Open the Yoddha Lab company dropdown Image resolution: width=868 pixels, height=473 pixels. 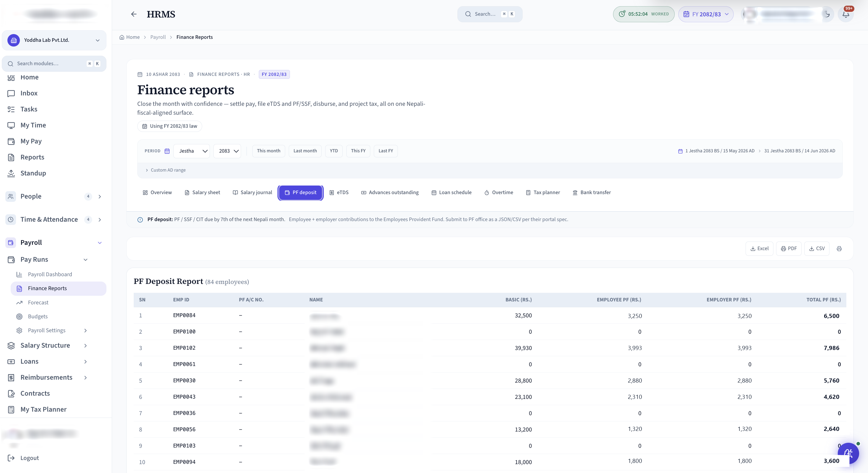pyautogui.click(x=54, y=40)
